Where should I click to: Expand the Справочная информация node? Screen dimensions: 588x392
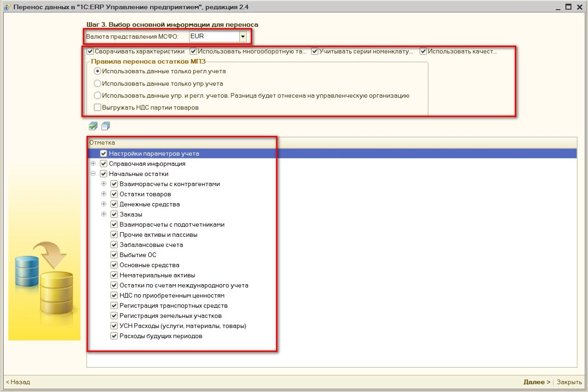pyautogui.click(x=93, y=164)
